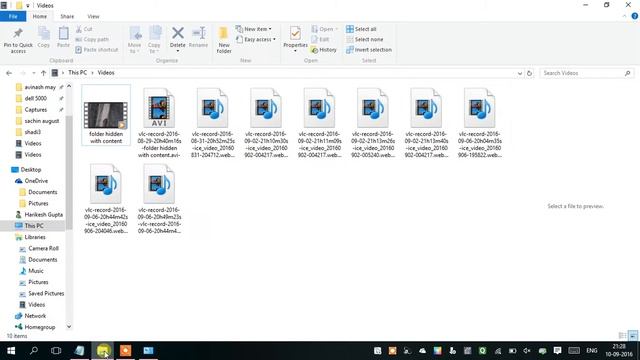Switch to Details view icon
This screenshot has height=360, width=640.
(622, 336)
